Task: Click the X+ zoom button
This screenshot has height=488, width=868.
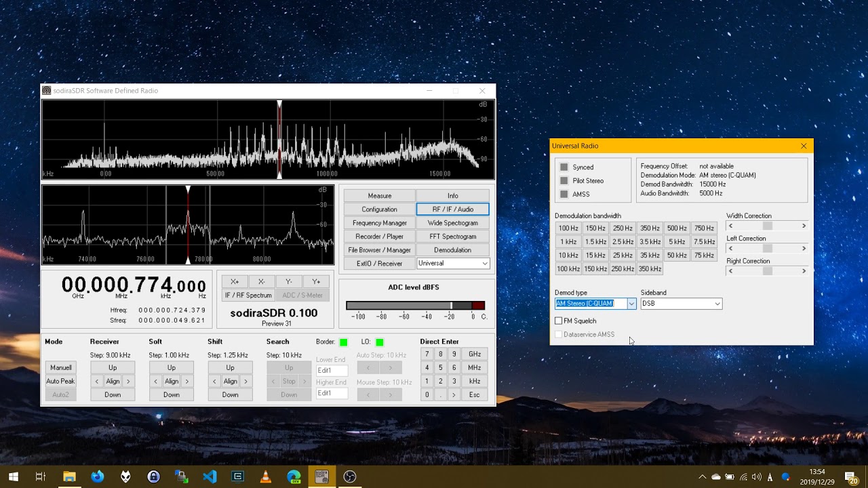Action: [x=235, y=281]
